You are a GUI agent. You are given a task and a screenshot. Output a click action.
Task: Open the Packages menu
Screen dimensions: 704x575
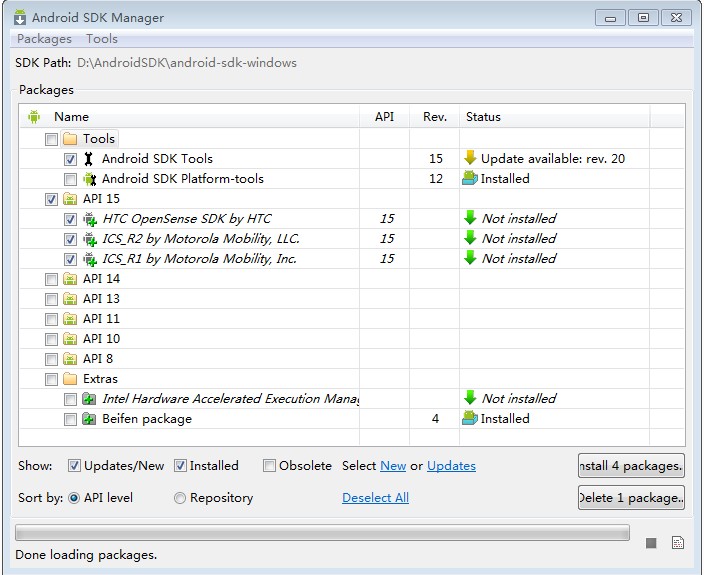44,39
